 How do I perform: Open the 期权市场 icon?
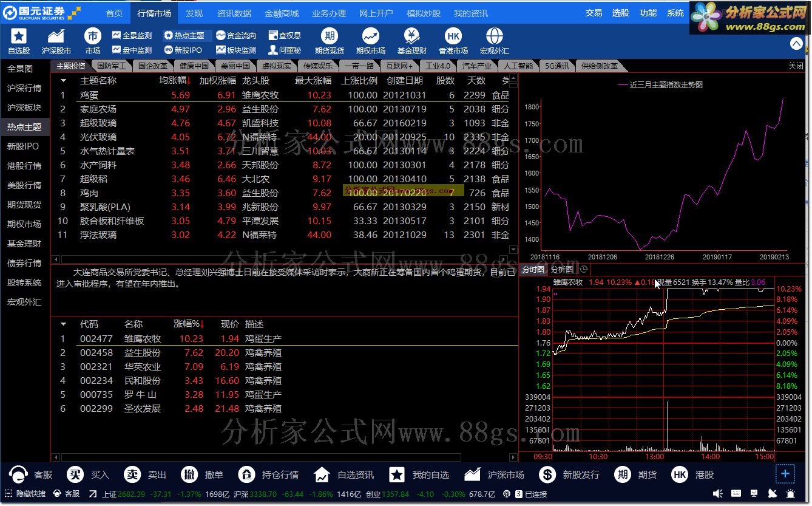pos(371,36)
